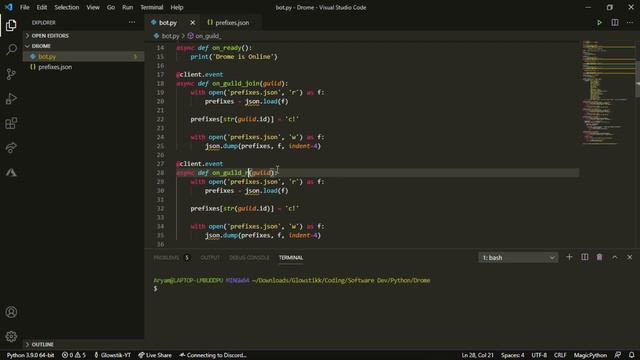Create a new terminal with plus icon
The height and width of the screenshot is (360, 640).
[569, 257]
